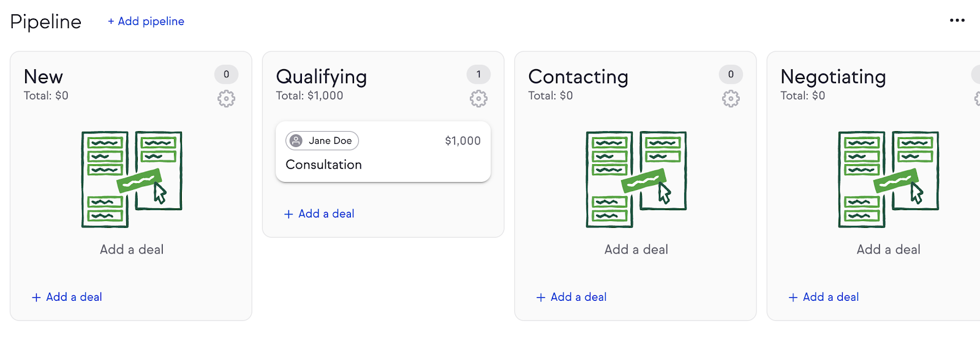Click the Qualifying deal count badge
Image resolution: width=980 pixels, height=359 pixels.
click(478, 74)
